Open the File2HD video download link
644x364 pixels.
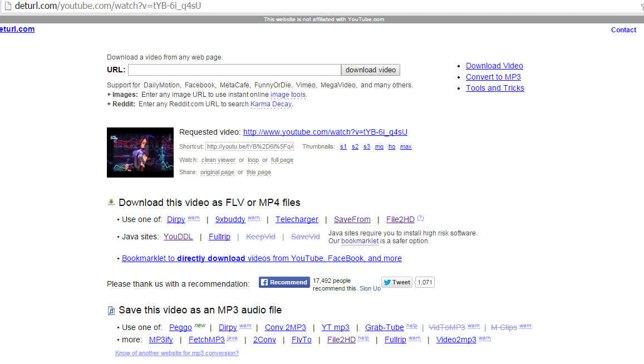pyautogui.click(x=400, y=219)
